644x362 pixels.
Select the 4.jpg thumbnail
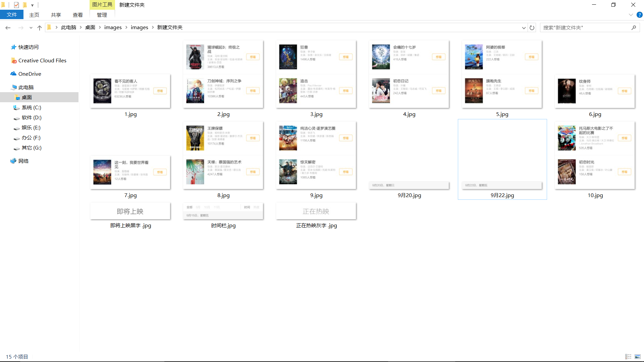click(x=409, y=74)
